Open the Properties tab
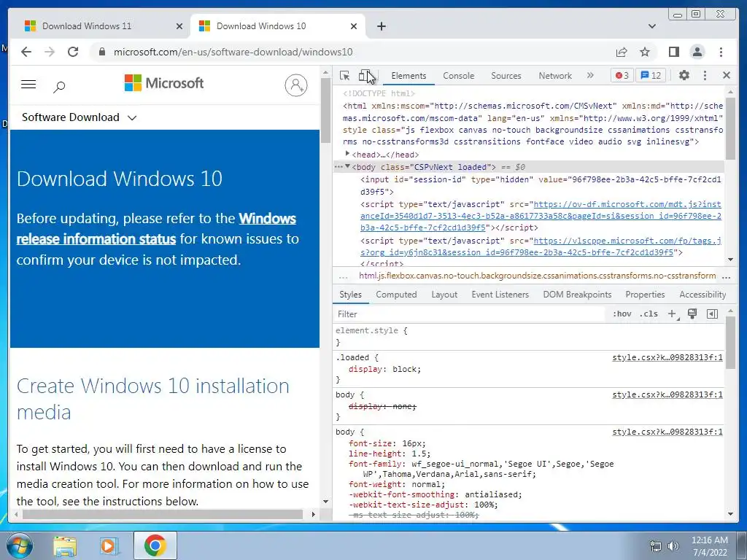747x560 pixels. [645, 295]
